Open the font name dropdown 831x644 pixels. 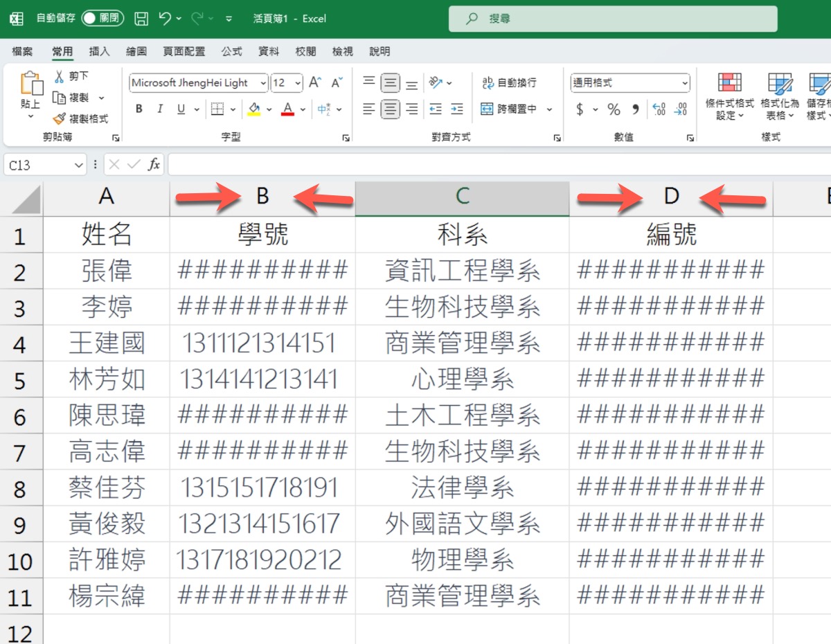click(263, 83)
